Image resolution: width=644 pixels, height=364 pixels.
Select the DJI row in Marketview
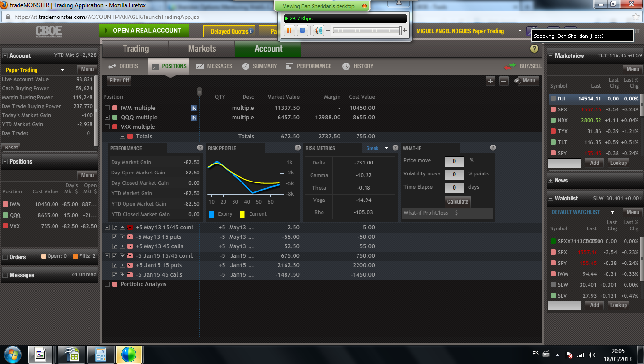pos(594,99)
